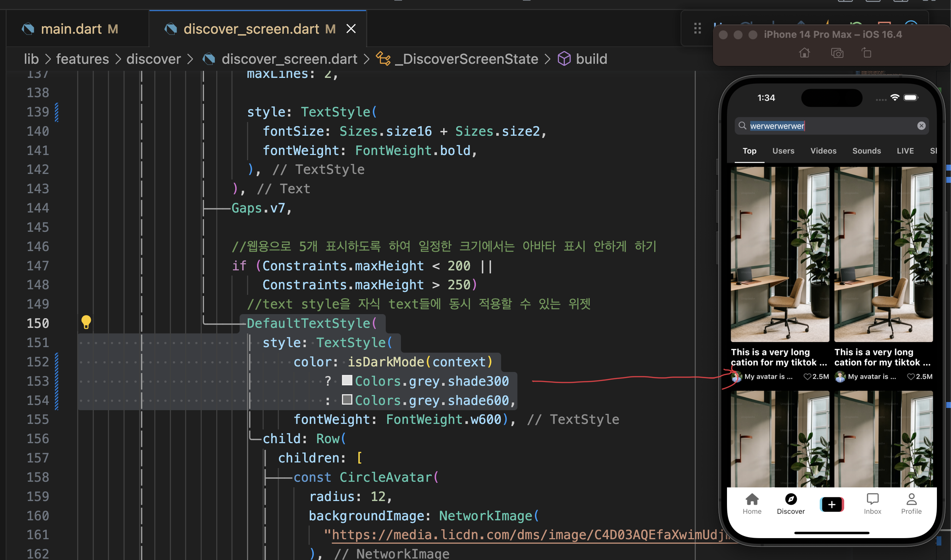
Task: Switch to the main.dart tab
Action: (72, 29)
